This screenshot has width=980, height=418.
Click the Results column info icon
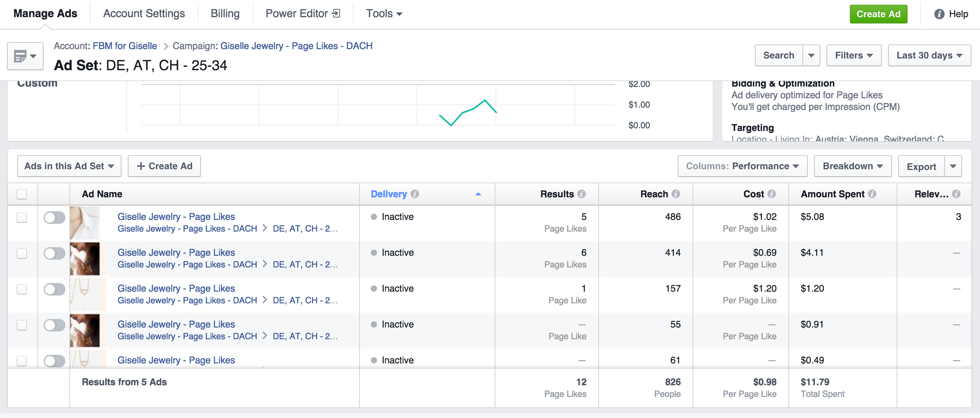pos(582,194)
